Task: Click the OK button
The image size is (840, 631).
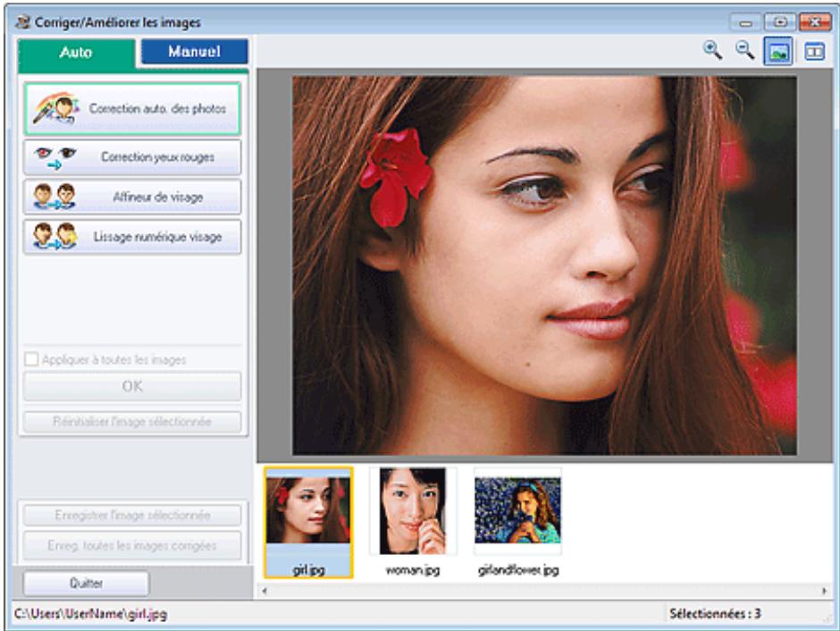Action: click(x=131, y=386)
